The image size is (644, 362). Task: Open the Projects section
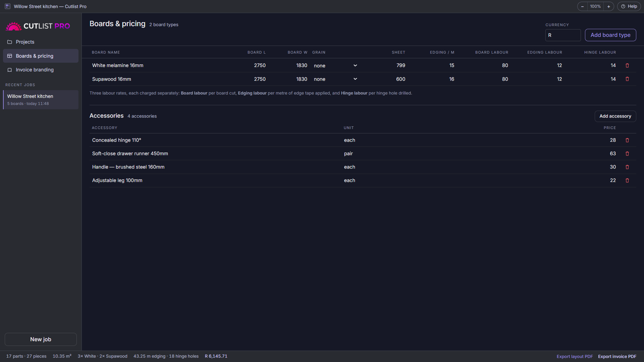click(41, 42)
